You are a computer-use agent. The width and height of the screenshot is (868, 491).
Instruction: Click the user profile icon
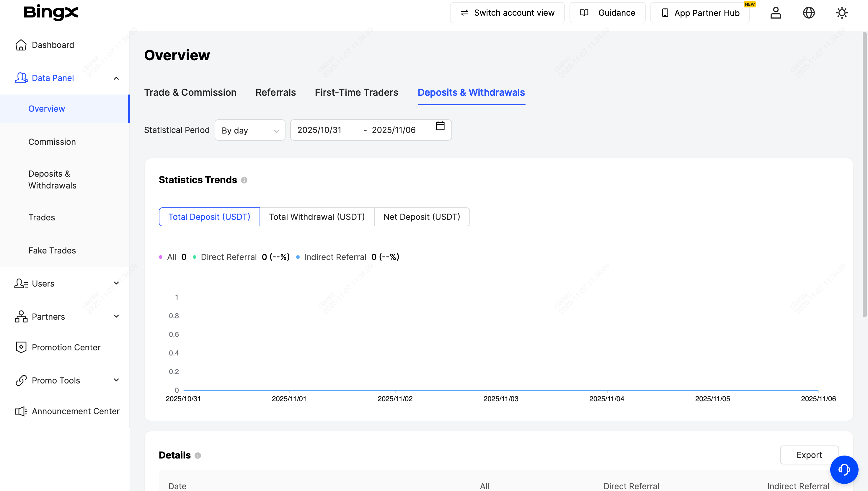point(775,13)
